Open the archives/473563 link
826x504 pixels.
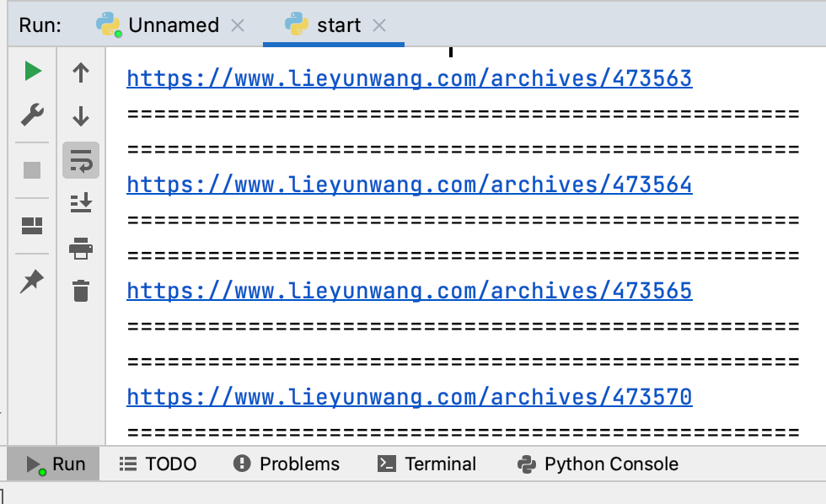coord(410,78)
